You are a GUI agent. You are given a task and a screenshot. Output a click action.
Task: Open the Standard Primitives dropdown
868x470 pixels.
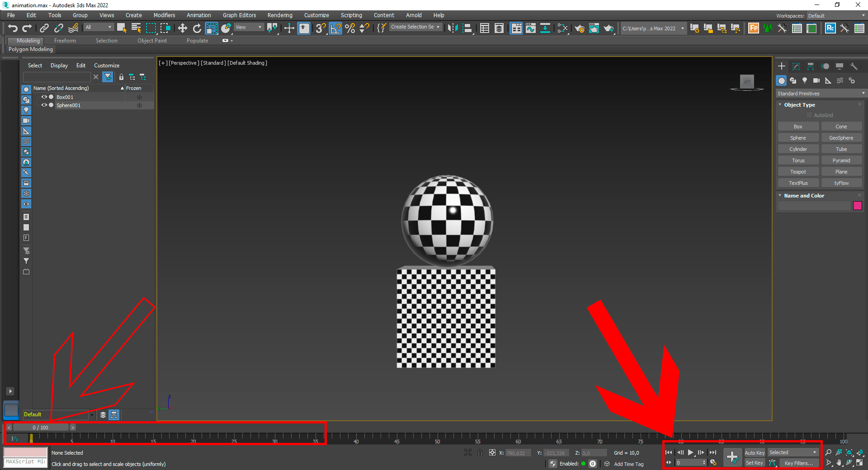820,93
